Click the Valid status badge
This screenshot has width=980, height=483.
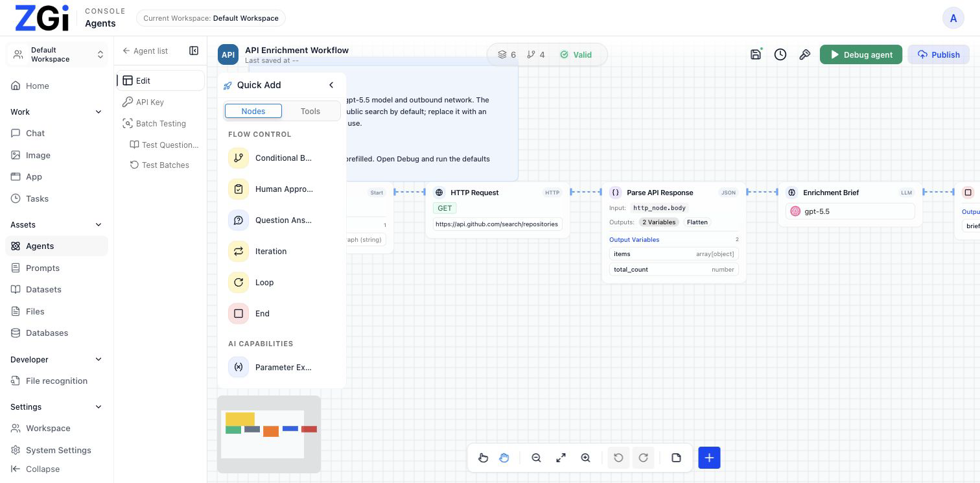576,54
